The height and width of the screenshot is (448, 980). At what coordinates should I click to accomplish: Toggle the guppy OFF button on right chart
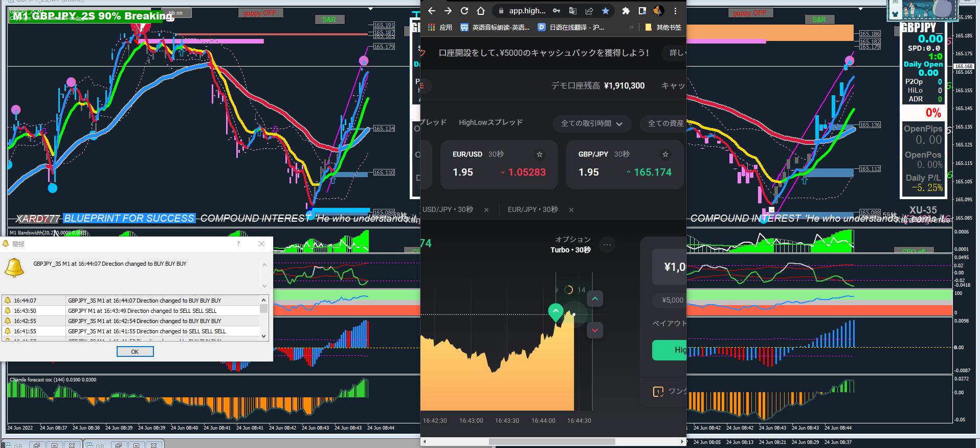pos(750,13)
